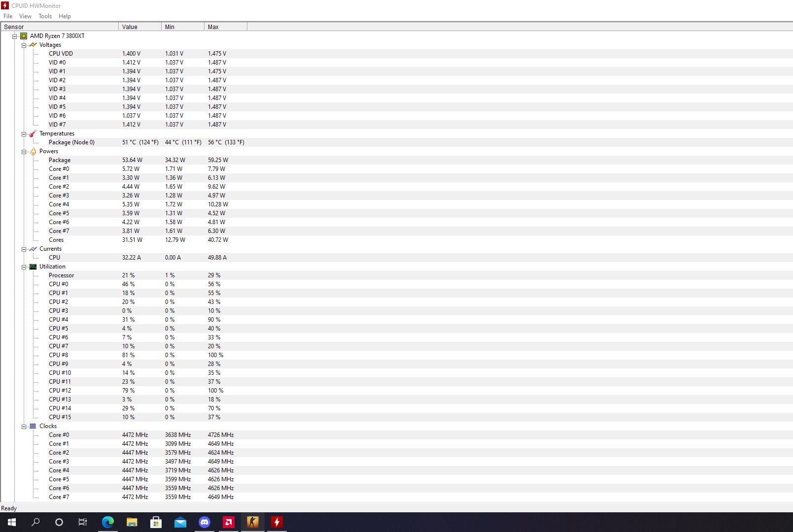
Task: Open Cortana from the taskbar
Action: pyautogui.click(x=59, y=522)
